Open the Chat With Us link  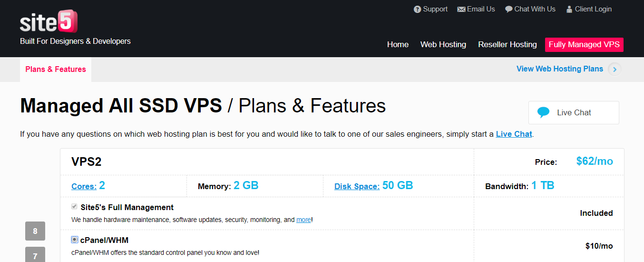[535, 9]
